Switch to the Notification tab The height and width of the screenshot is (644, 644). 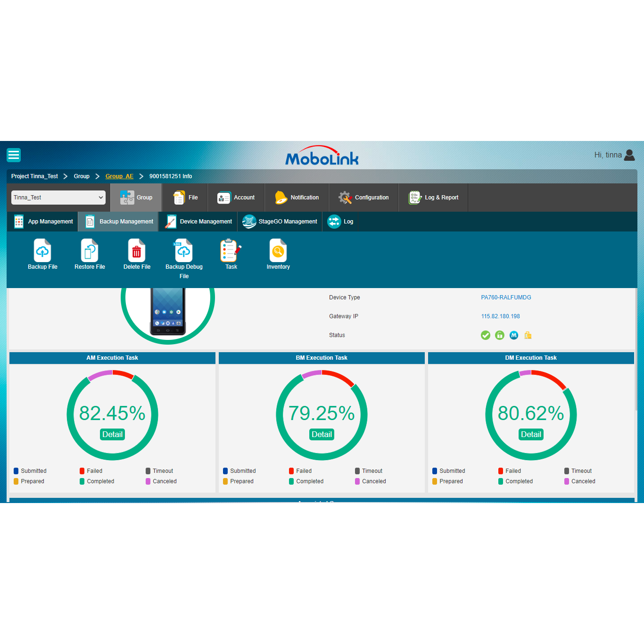click(297, 198)
